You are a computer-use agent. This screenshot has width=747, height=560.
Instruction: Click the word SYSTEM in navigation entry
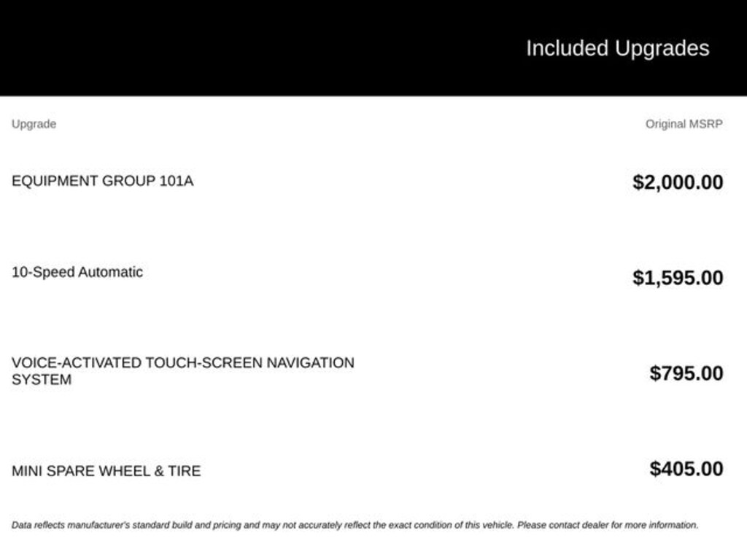(x=42, y=380)
